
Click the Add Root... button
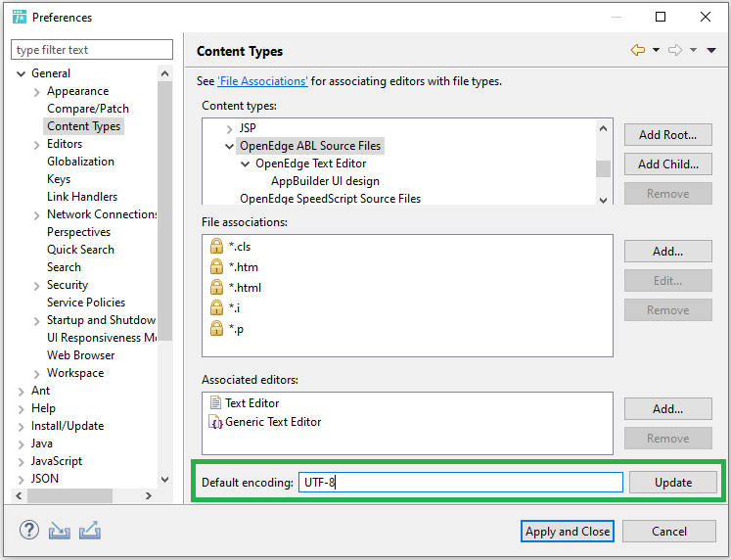pyautogui.click(x=667, y=134)
